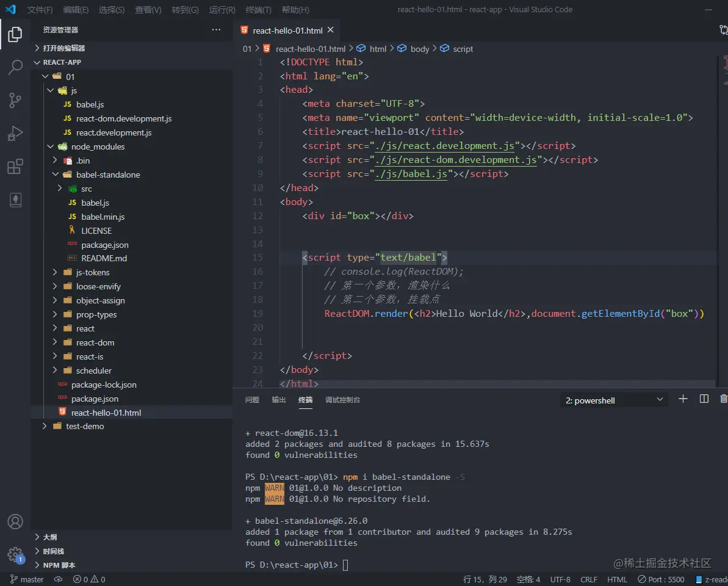Image resolution: width=728 pixels, height=586 pixels.
Task: Change encoding via UTF-8 status item
Action: pyautogui.click(x=560, y=579)
